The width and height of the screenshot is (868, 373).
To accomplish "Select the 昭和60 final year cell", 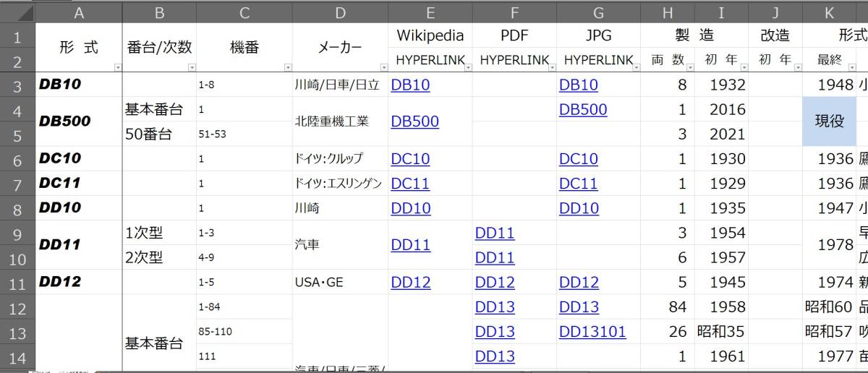I will pyautogui.click(x=830, y=307).
